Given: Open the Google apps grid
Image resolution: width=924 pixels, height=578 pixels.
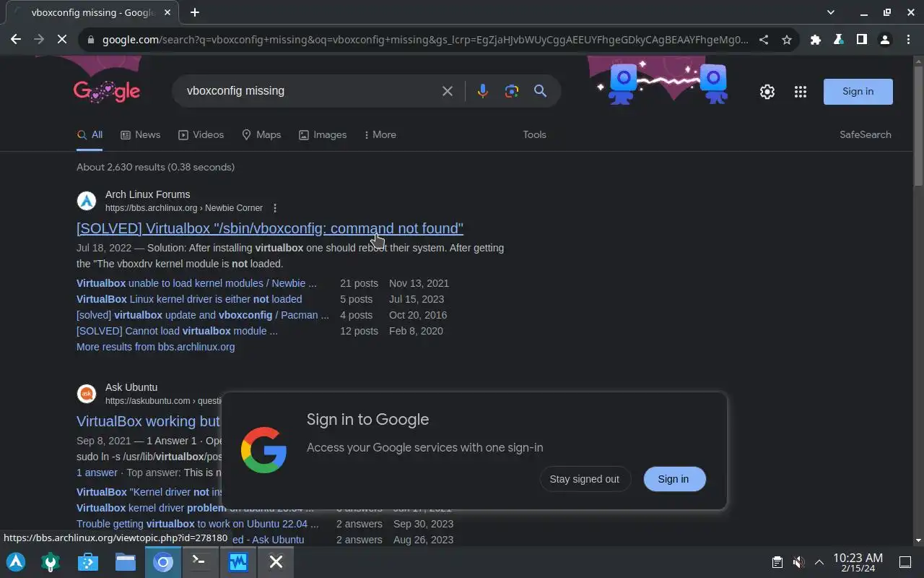Looking at the screenshot, I should [x=800, y=92].
